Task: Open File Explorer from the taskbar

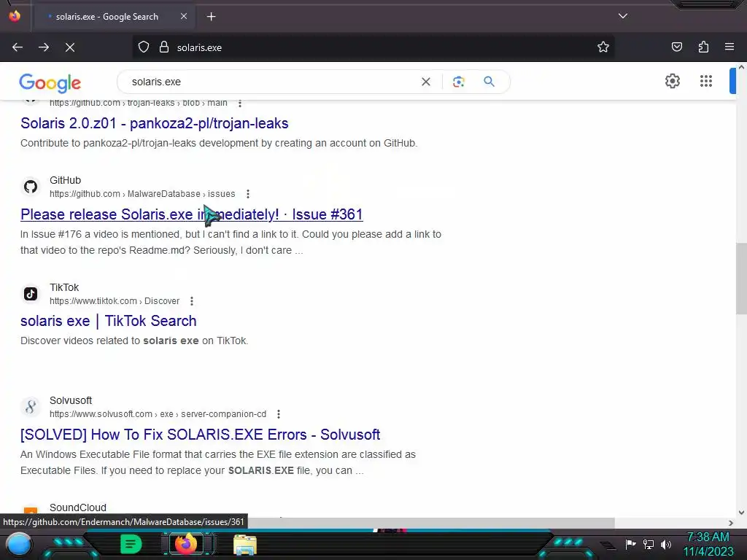Action: coord(245,544)
